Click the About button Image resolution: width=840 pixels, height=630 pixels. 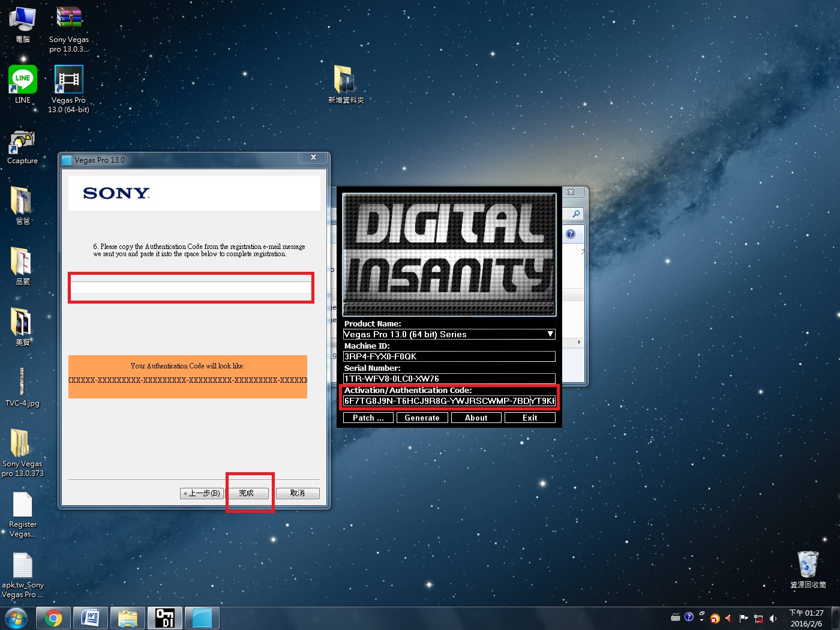point(476,418)
